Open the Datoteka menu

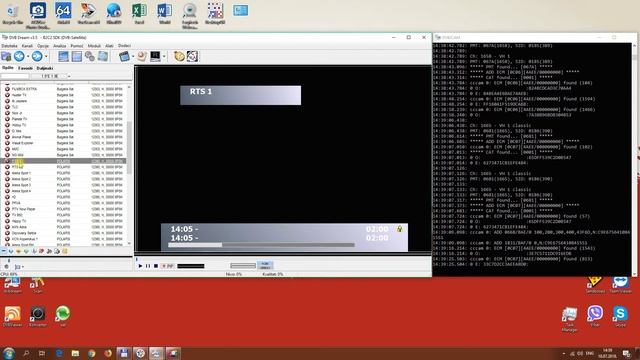[x=9, y=46]
